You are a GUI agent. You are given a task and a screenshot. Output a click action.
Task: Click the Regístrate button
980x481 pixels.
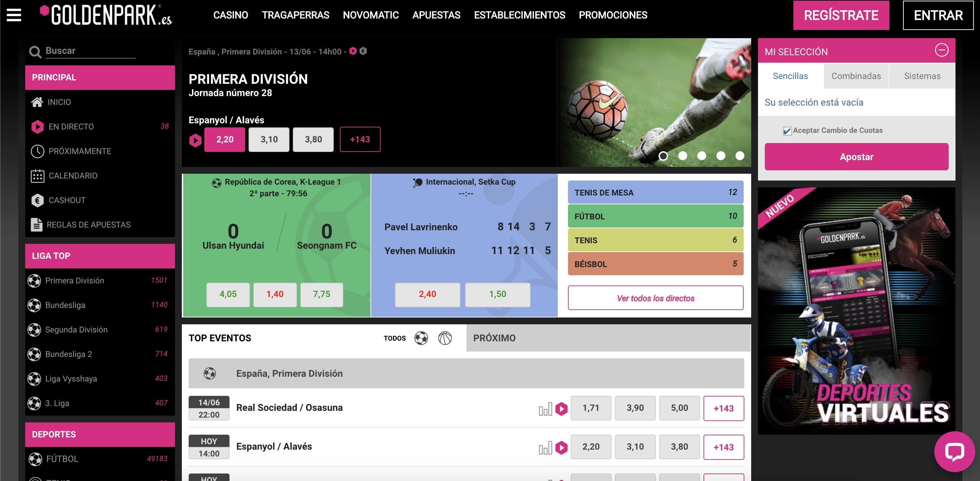click(x=841, y=15)
